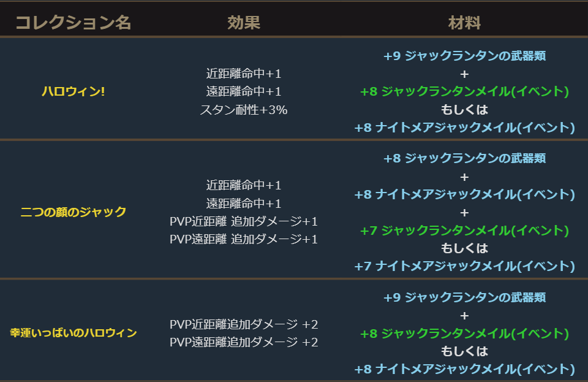
Task: Click the +8 ジャックランタンの武器類 material link
Action: (x=464, y=158)
